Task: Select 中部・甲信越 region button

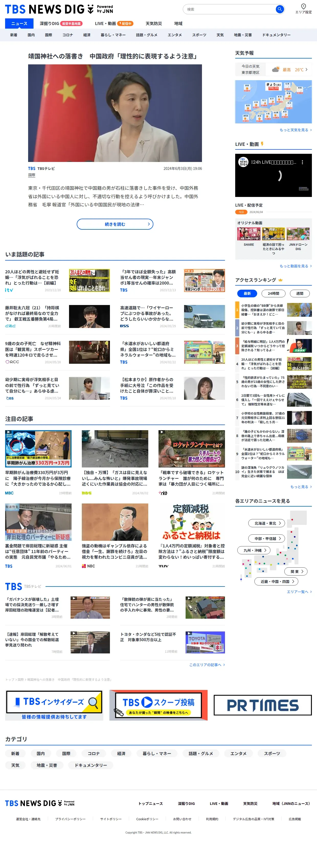Action: (x=266, y=538)
